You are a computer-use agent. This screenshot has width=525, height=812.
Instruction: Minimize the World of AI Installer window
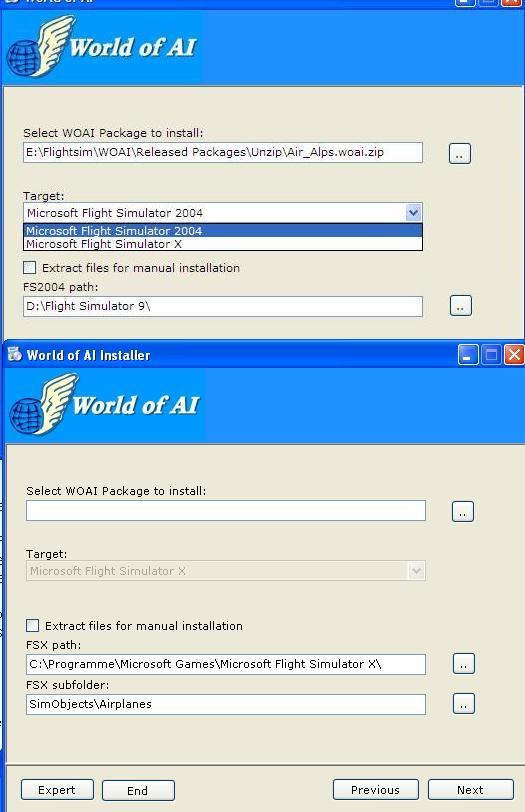[x=468, y=355]
